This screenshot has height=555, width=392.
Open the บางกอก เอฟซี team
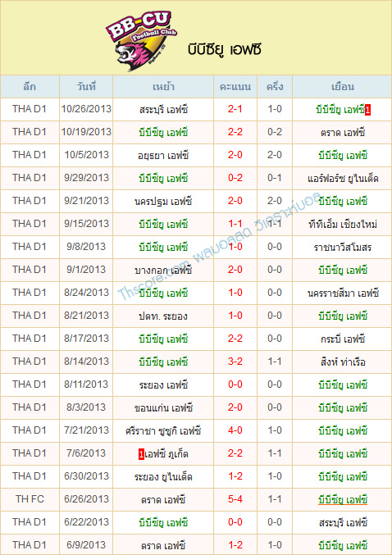(x=163, y=270)
